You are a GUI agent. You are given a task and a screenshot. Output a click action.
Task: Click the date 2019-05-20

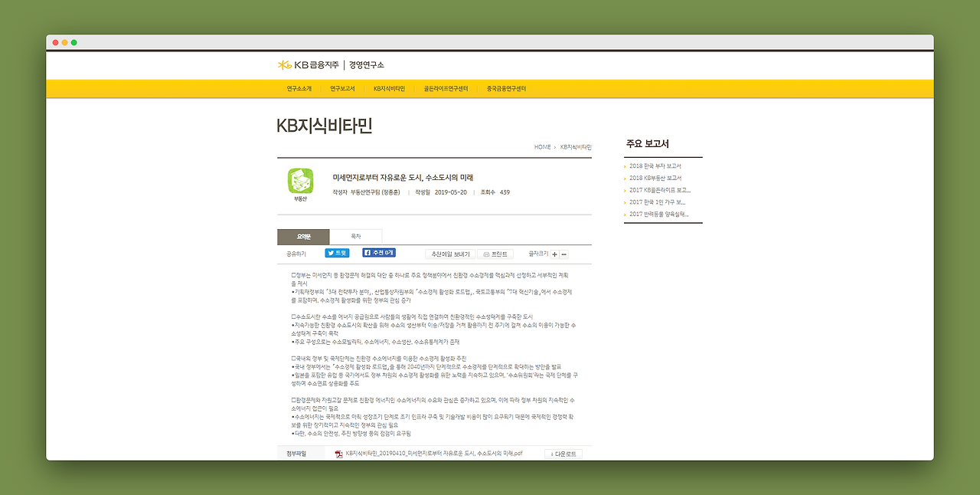pyautogui.click(x=450, y=192)
